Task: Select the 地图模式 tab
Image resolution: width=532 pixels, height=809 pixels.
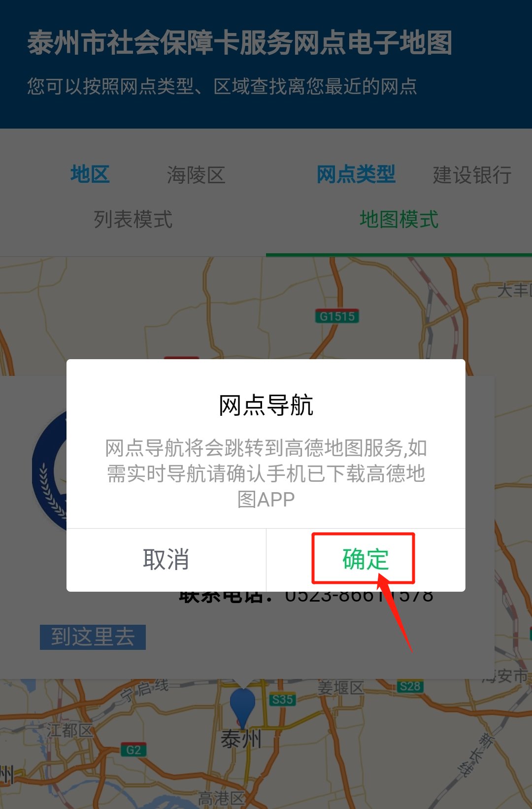Action: (399, 219)
